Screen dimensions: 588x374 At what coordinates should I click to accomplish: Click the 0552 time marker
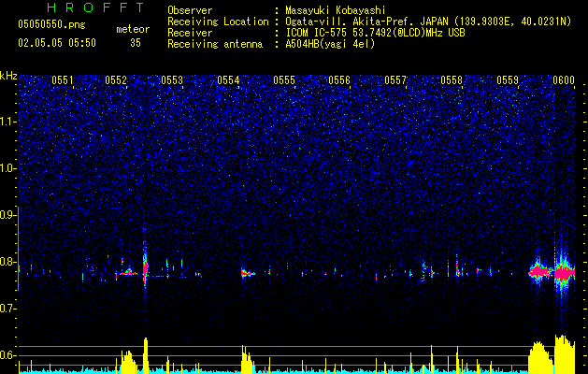pyautogui.click(x=116, y=80)
